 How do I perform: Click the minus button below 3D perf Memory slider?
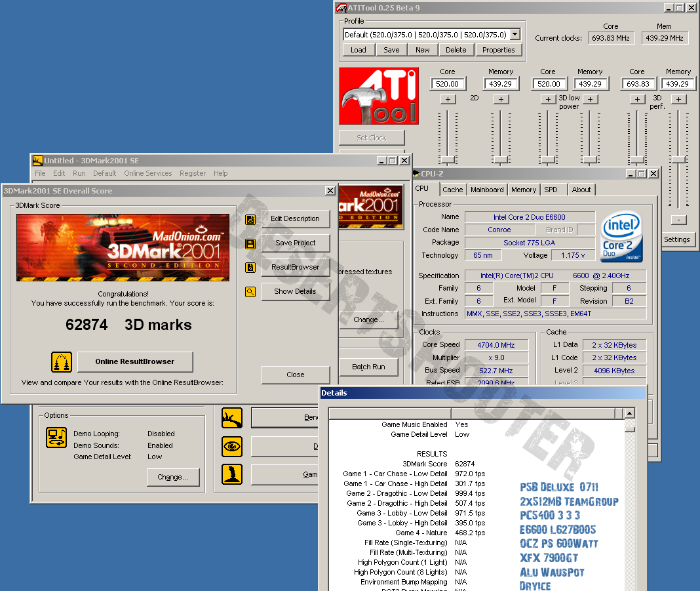click(x=678, y=219)
